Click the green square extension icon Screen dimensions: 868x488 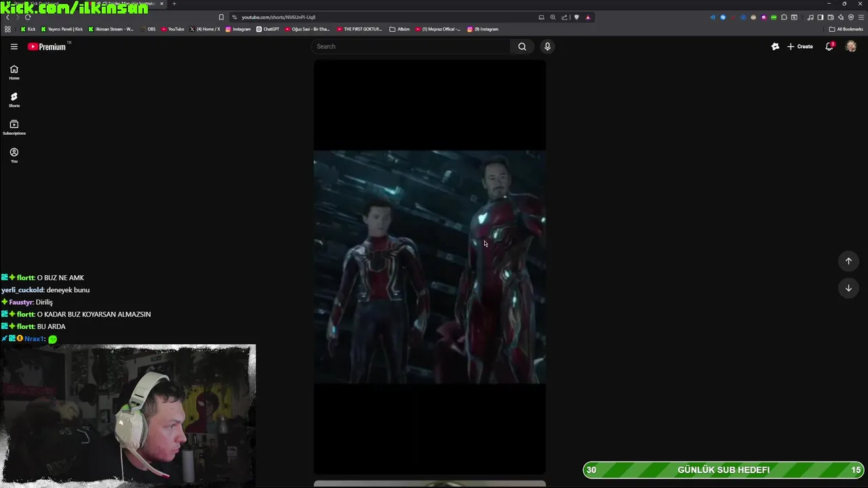click(774, 17)
